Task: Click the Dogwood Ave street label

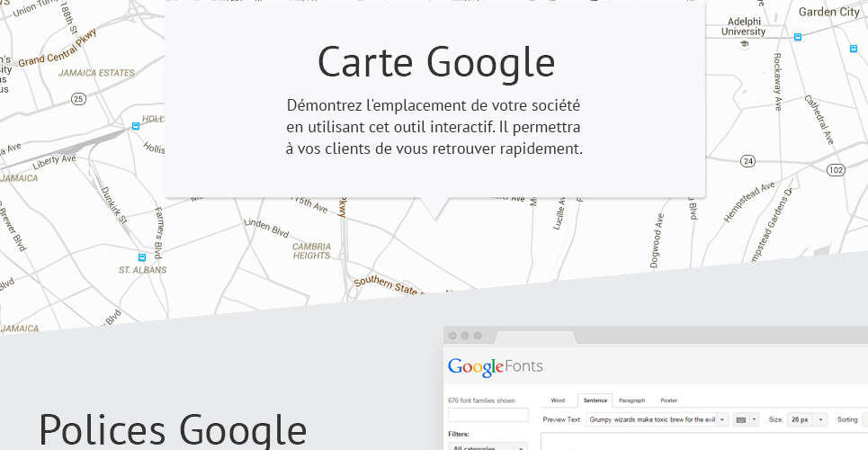Action: (x=657, y=241)
